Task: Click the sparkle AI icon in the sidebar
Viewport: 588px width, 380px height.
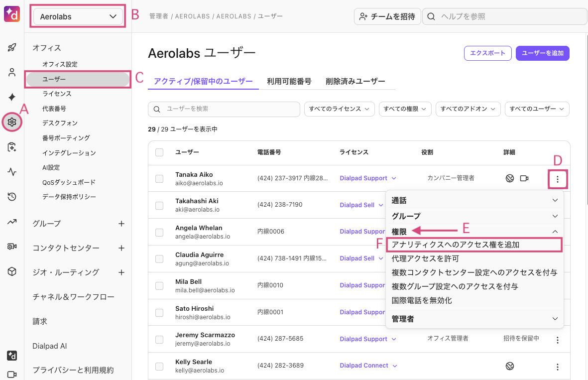Action: (x=12, y=97)
